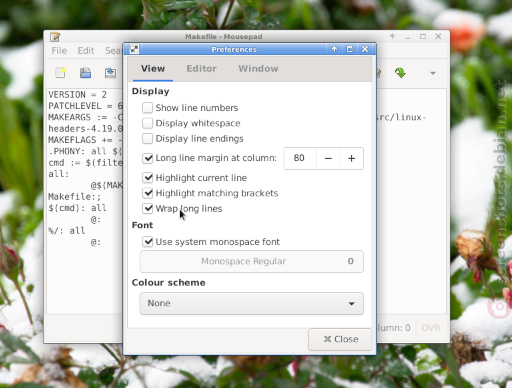Image resolution: width=512 pixels, height=388 pixels.
Task: Switch to the View tab
Action: pos(153,69)
